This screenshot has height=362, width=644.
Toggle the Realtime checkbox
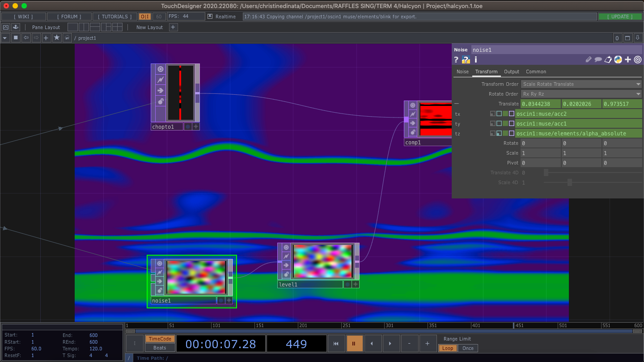point(209,16)
